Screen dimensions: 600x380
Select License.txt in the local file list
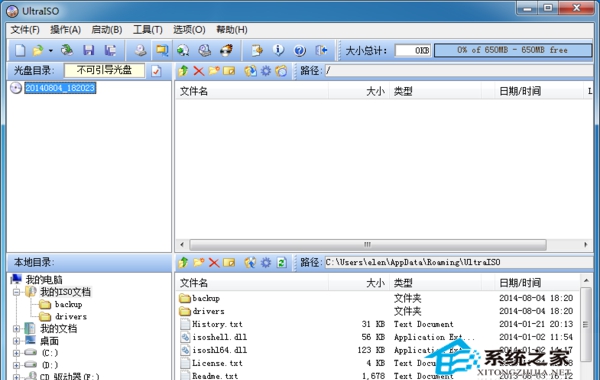217,363
